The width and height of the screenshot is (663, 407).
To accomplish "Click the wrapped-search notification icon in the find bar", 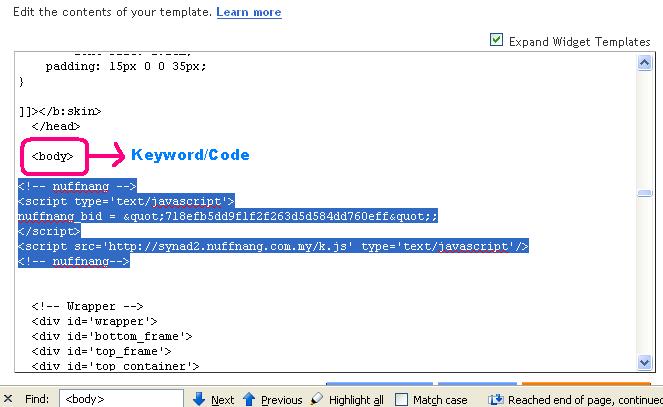I will point(496,399).
